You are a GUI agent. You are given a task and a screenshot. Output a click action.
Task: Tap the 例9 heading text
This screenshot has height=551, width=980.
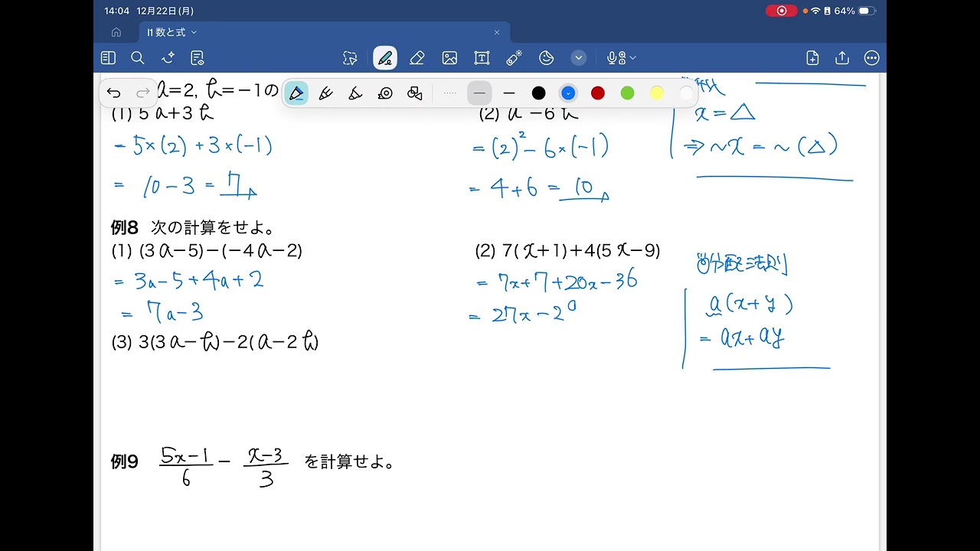[124, 461]
